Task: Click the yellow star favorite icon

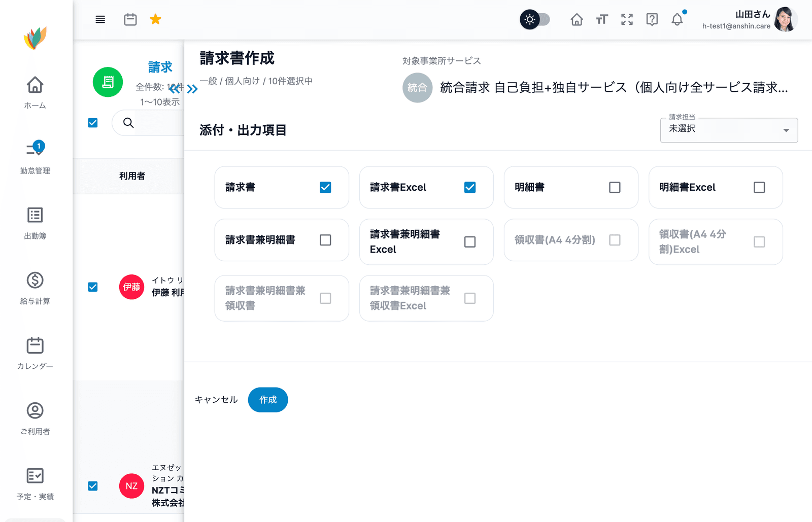Action: pyautogui.click(x=155, y=19)
